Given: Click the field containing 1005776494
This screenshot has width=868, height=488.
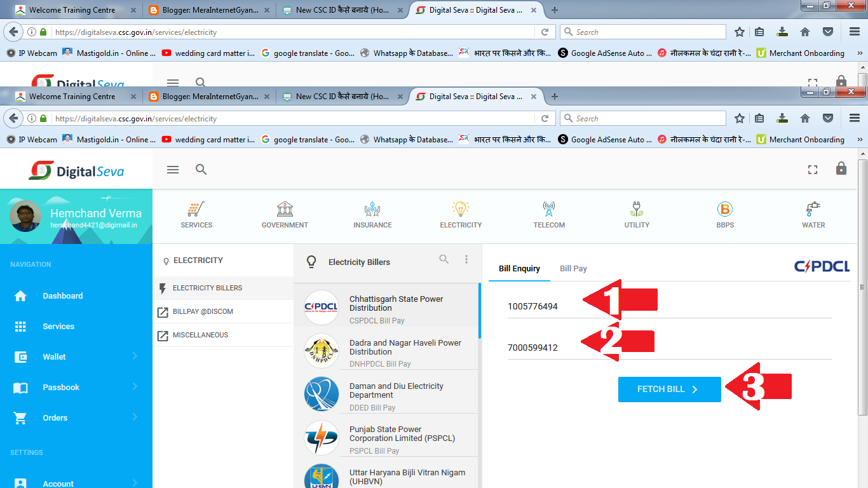Looking at the screenshot, I should 669,306.
